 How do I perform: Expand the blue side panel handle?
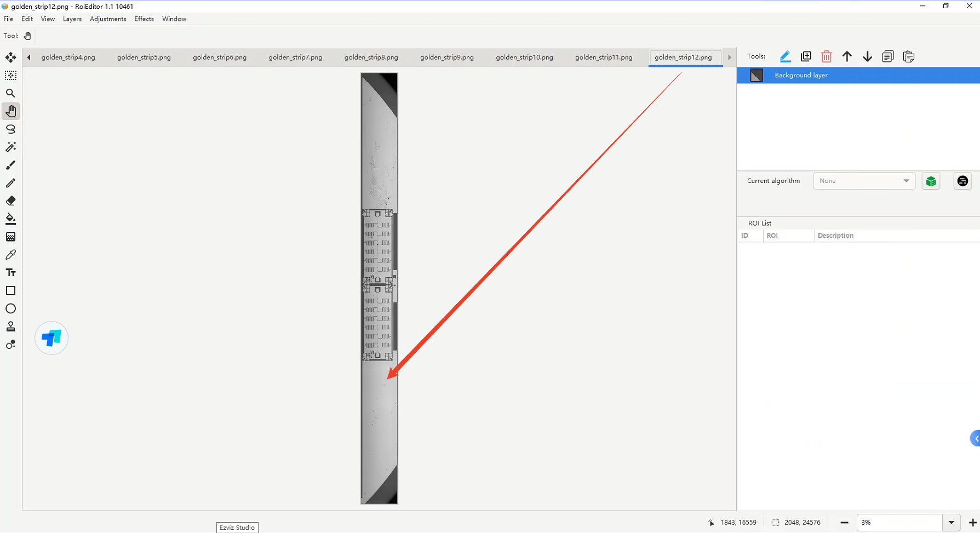tap(975, 438)
